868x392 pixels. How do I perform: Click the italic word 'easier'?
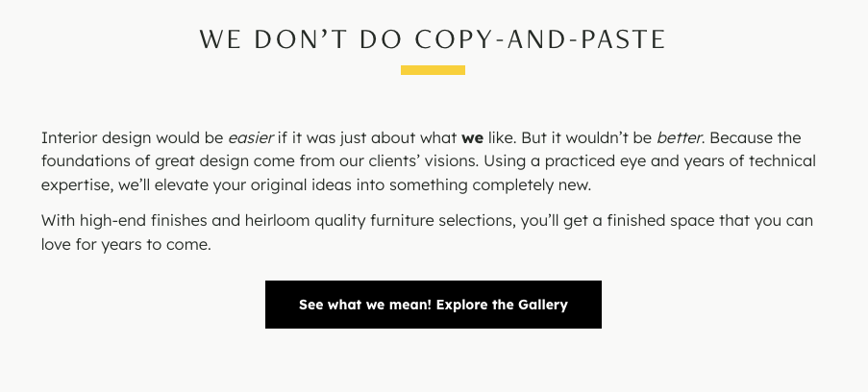[x=251, y=137]
